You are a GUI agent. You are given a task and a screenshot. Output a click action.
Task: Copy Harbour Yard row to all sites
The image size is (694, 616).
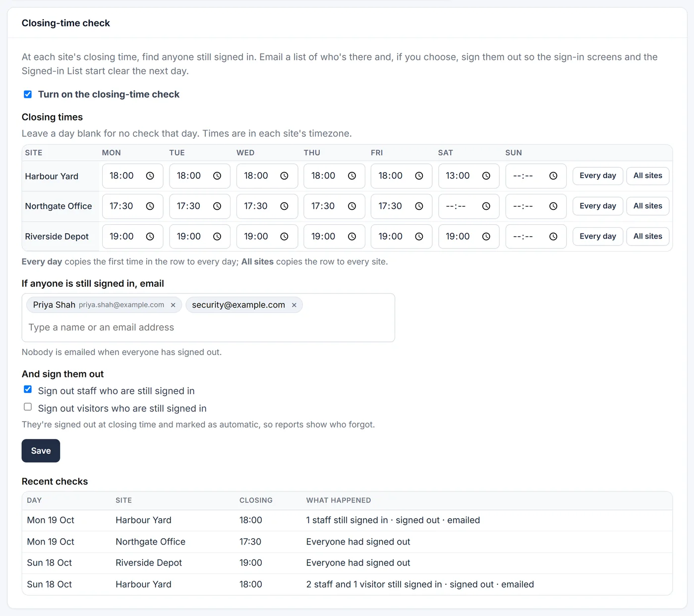tap(648, 176)
